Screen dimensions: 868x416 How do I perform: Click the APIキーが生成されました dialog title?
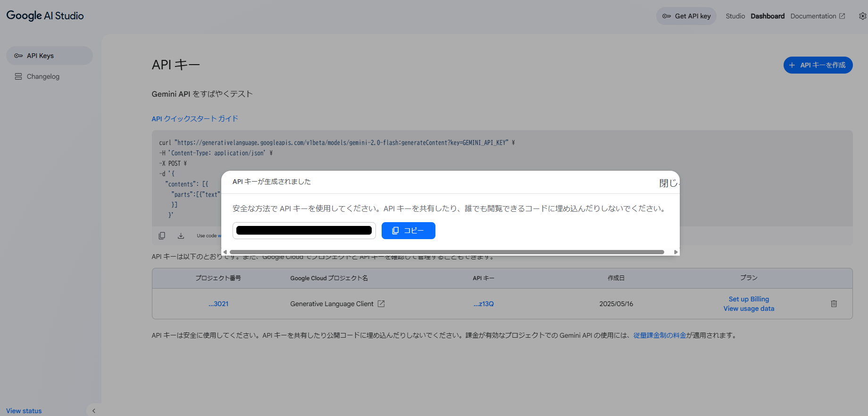[272, 182]
